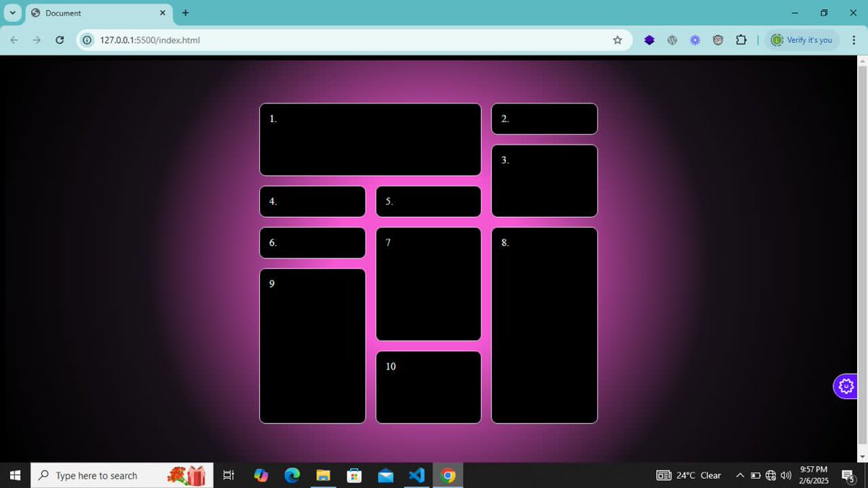868x488 pixels.
Task: Close the Document tab
Action: click(162, 13)
